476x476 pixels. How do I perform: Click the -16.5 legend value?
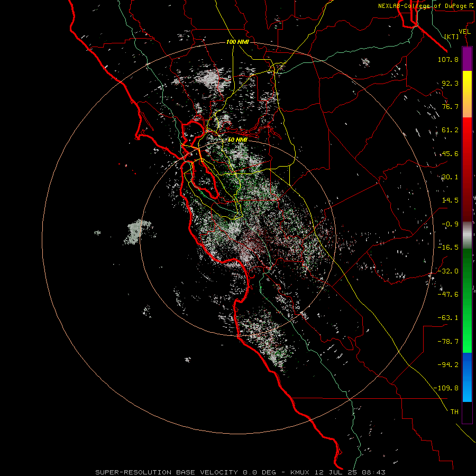448,248
